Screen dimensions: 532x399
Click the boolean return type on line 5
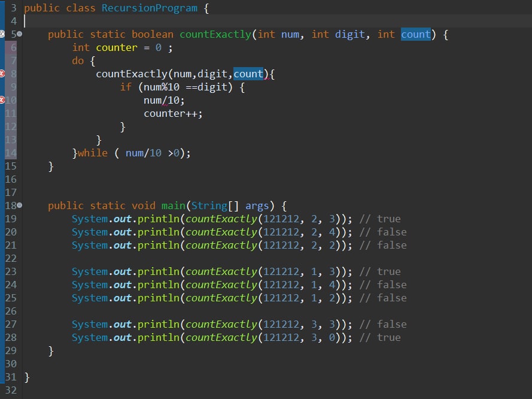pyautogui.click(x=153, y=34)
